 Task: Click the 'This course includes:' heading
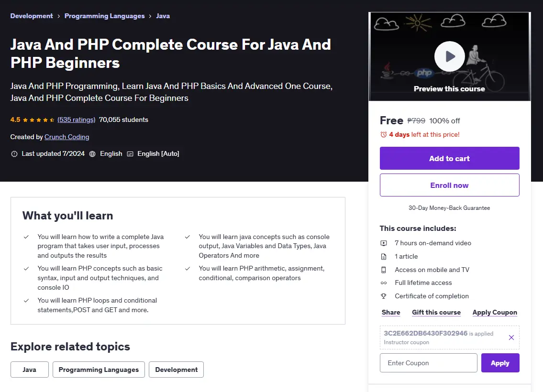click(x=418, y=229)
